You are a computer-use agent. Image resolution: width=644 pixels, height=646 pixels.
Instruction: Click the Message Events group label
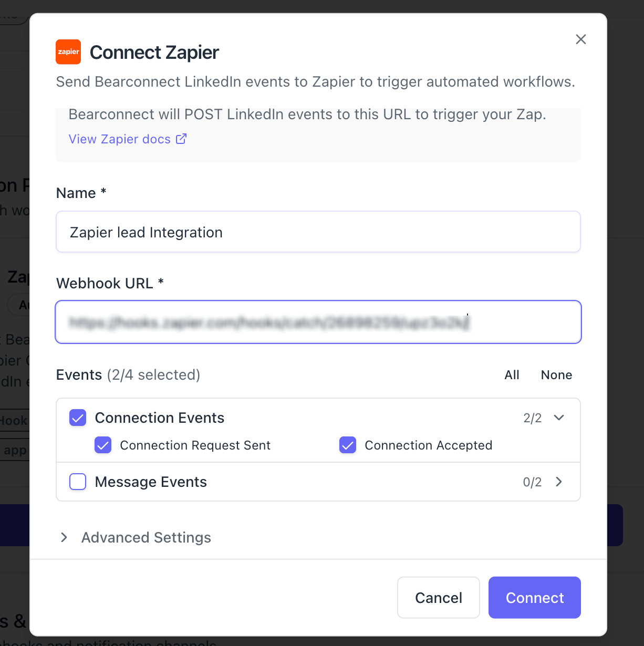pyautogui.click(x=151, y=482)
